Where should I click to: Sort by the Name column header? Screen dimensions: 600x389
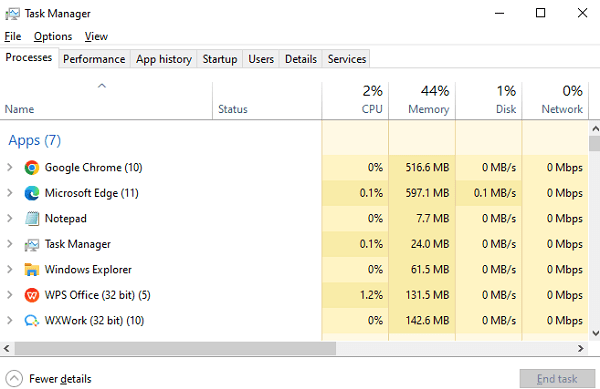[106, 101]
